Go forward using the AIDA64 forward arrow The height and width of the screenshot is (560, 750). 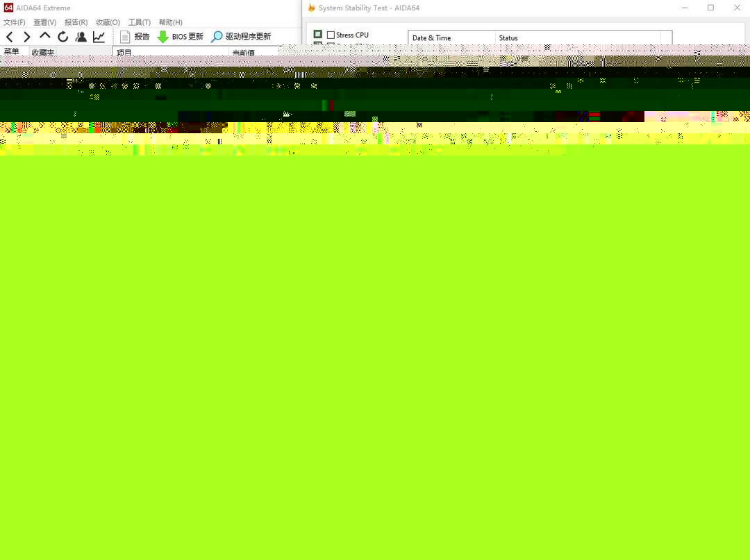click(27, 37)
